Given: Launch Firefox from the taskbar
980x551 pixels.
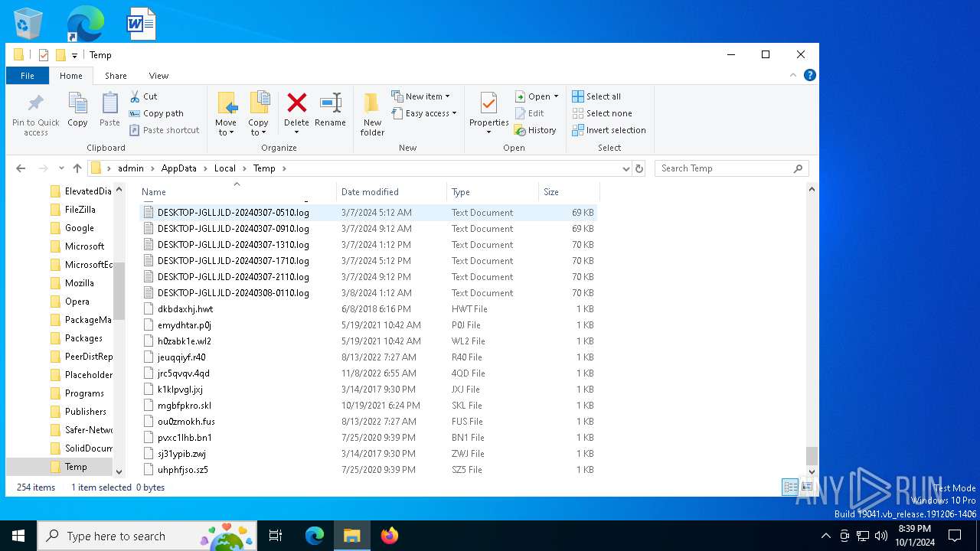Looking at the screenshot, I should point(390,536).
